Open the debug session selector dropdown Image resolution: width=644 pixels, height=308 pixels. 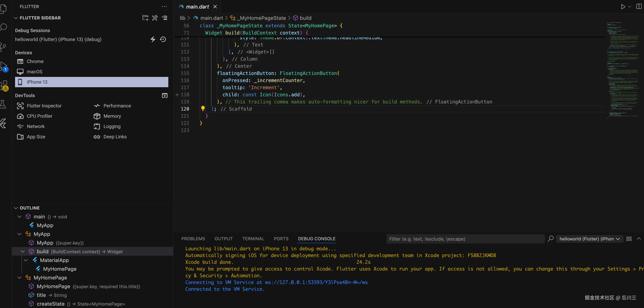[589, 239]
